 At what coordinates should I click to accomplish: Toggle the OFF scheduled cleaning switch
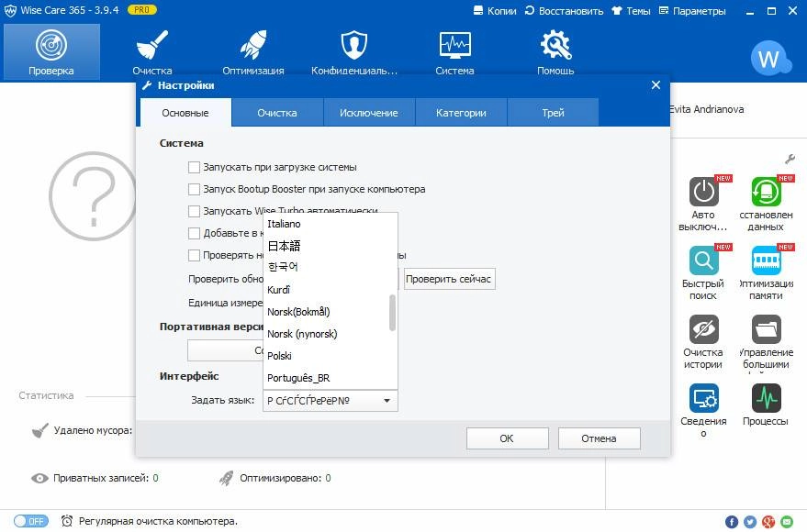(31, 521)
